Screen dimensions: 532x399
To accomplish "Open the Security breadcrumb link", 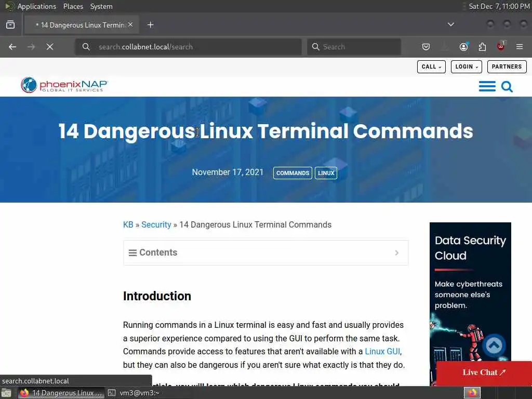I will (156, 224).
